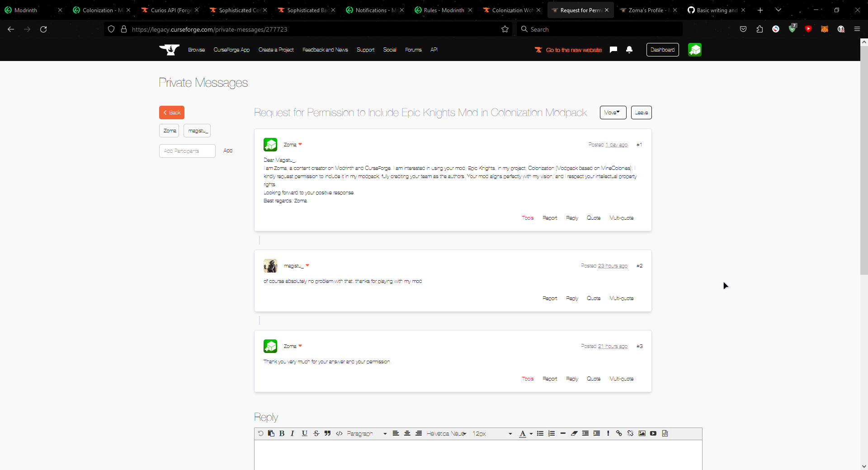Click the CurseForge anvil logo

[x=170, y=50]
